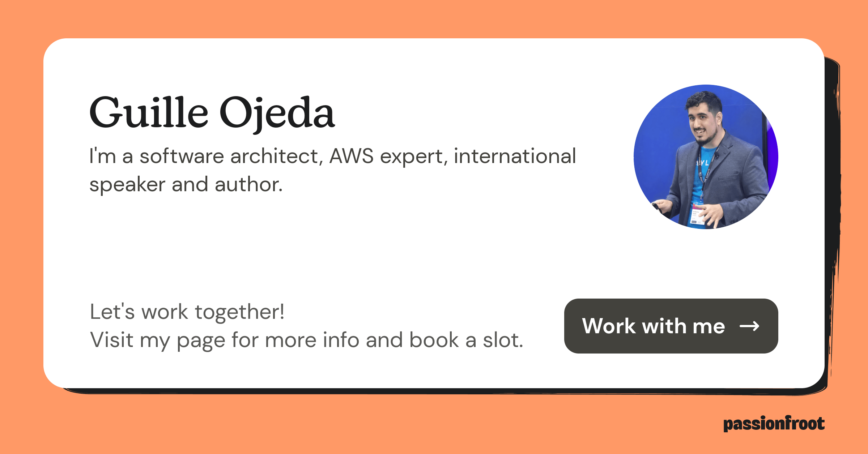Click the arrow icon on the button
Viewport: 868px width, 454px height.
pyautogui.click(x=749, y=326)
